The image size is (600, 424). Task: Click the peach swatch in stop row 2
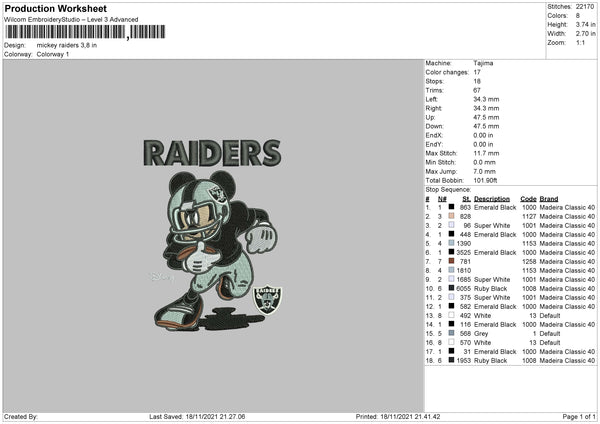pos(452,216)
